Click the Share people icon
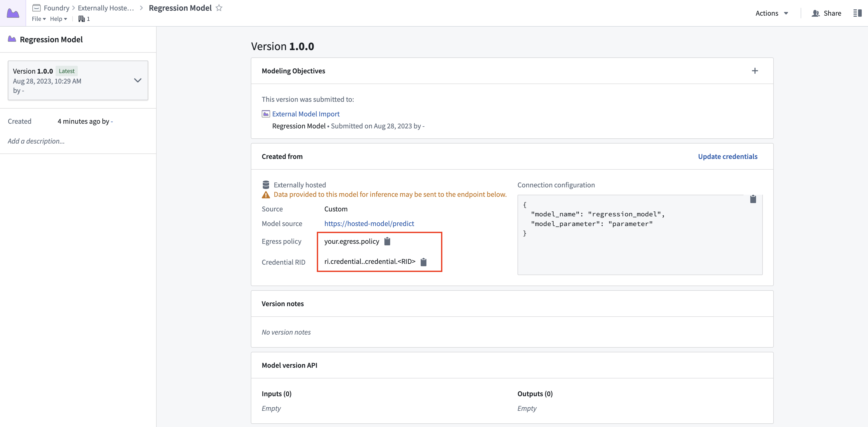The image size is (868, 427). [x=816, y=13]
